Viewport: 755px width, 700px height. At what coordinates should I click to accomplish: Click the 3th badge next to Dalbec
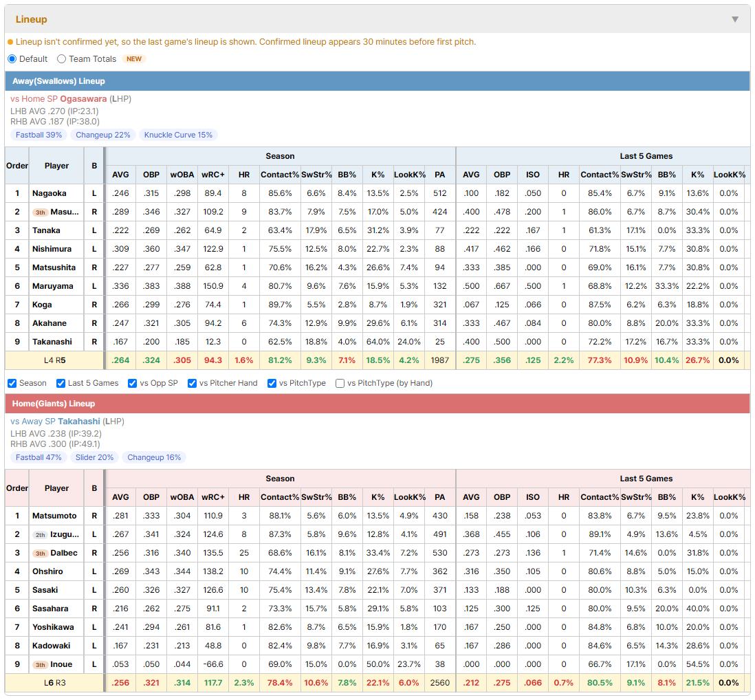(x=41, y=553)
